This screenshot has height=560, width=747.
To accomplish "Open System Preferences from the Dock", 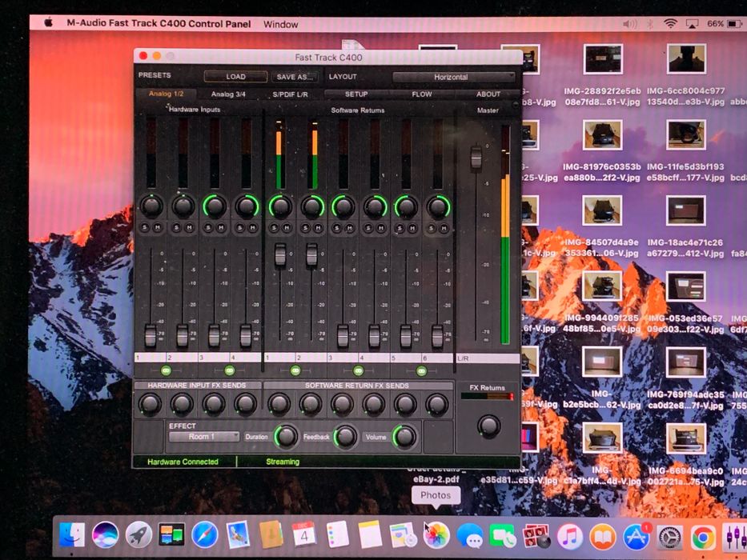I will pyautogui.click(x=670, y=537).
